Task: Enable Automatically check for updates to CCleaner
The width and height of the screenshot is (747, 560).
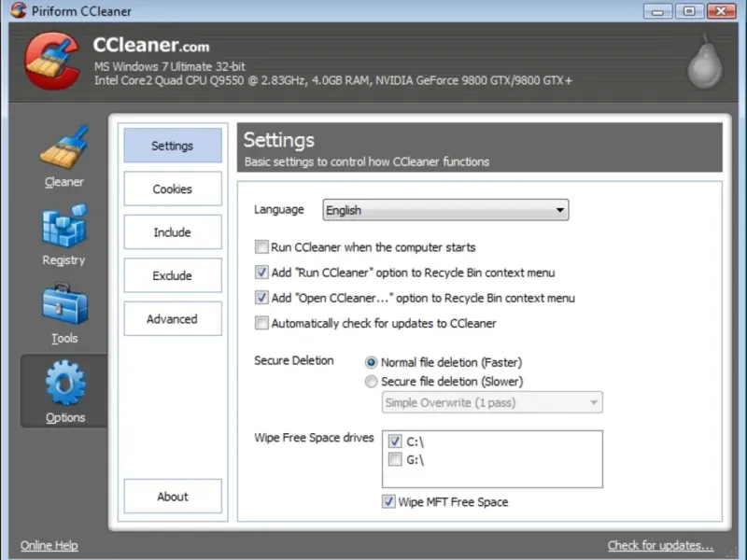Action: click(x=261, y=323)
